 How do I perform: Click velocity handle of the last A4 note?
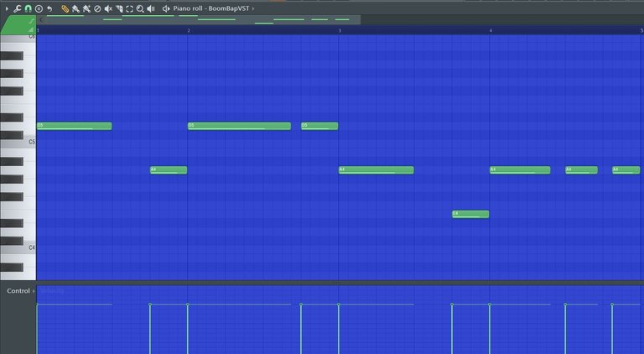click(612, 305)
